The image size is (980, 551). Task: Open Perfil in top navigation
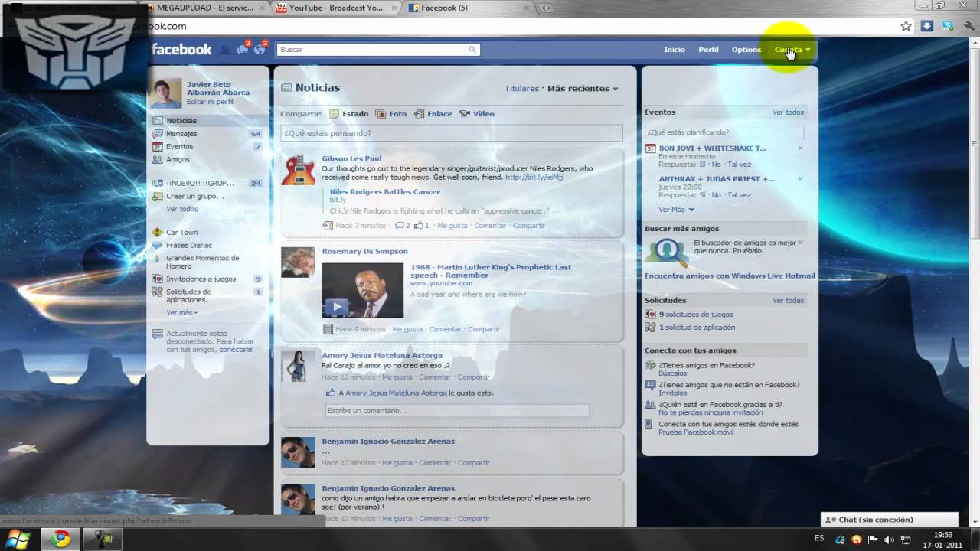click(708, 50)
